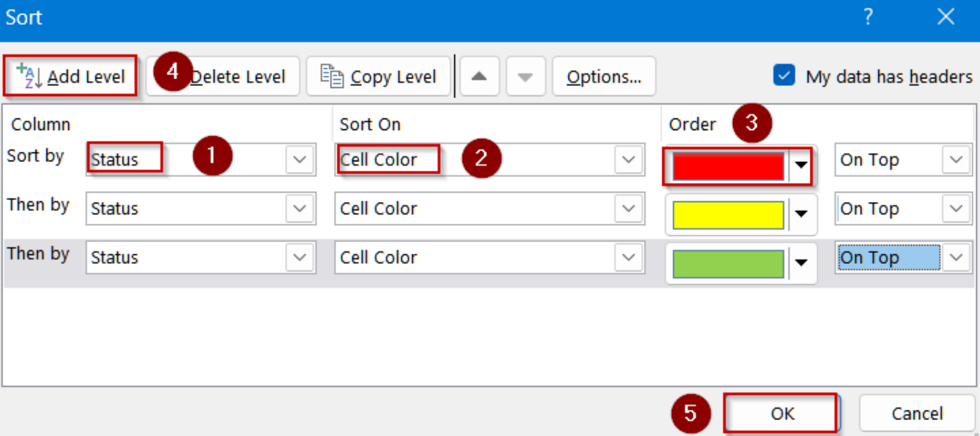Click the up arrow to move sort level
The image size is (980, 436).
480,76
